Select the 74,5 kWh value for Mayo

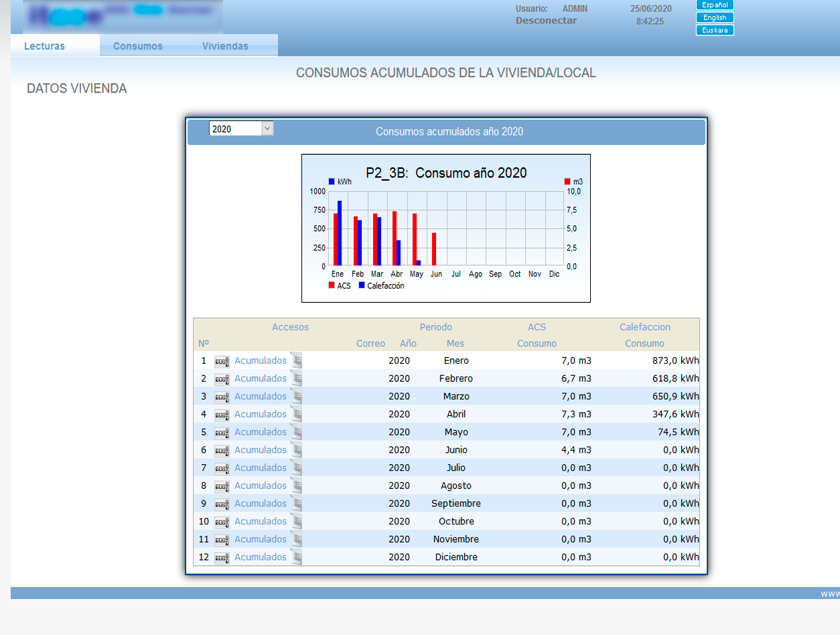(679, 432)
